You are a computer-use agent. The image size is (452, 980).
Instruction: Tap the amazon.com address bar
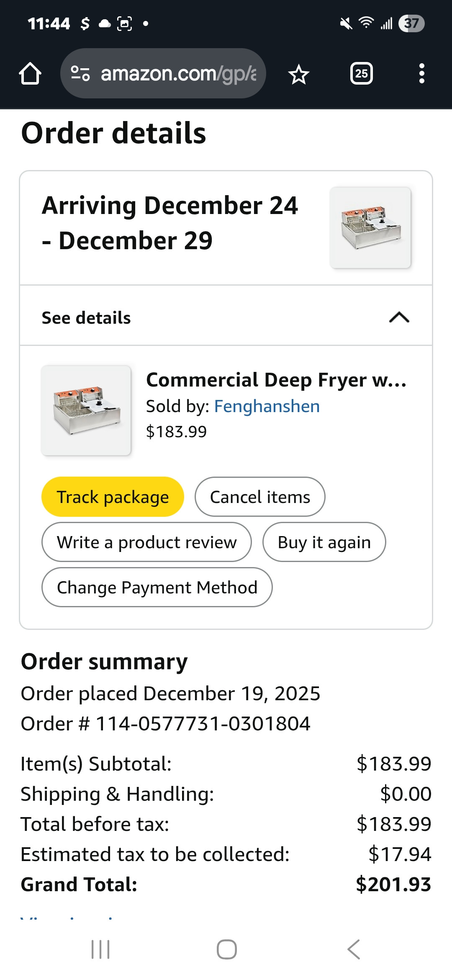coord(178,74)
